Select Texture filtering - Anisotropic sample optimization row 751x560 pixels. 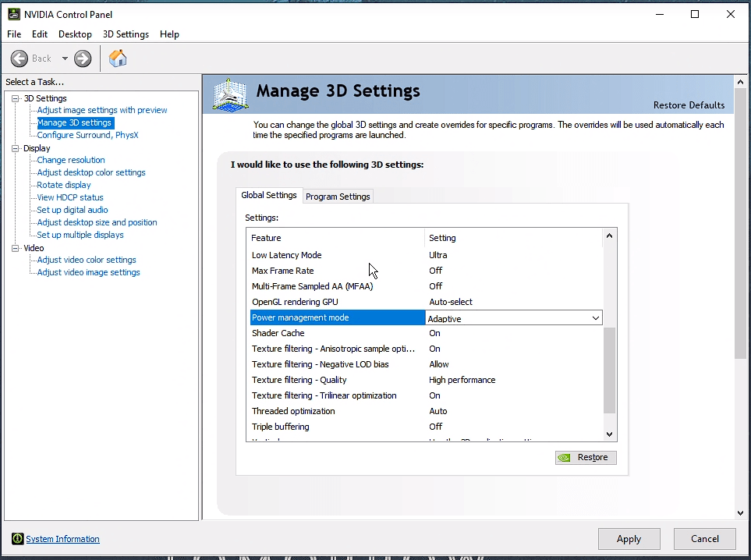[427, 349]
